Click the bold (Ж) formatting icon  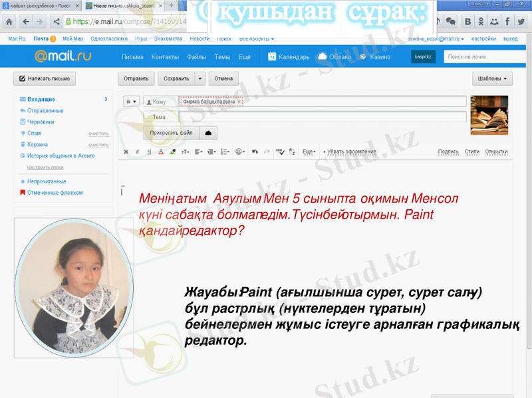(x=126, y=152)
